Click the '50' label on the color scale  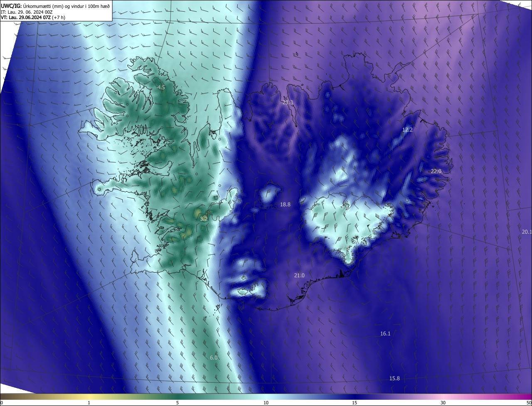pyautogui.click(x=528, y=403)
